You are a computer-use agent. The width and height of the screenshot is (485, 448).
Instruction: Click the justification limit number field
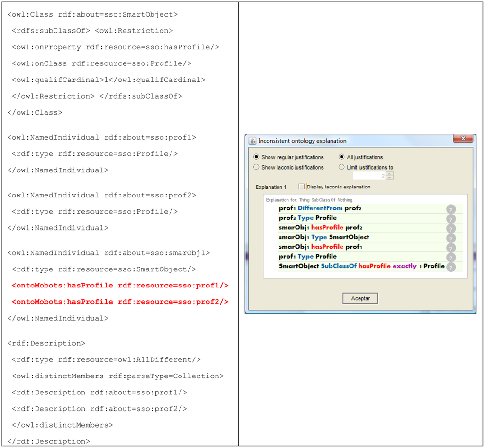tap(368, 176)
